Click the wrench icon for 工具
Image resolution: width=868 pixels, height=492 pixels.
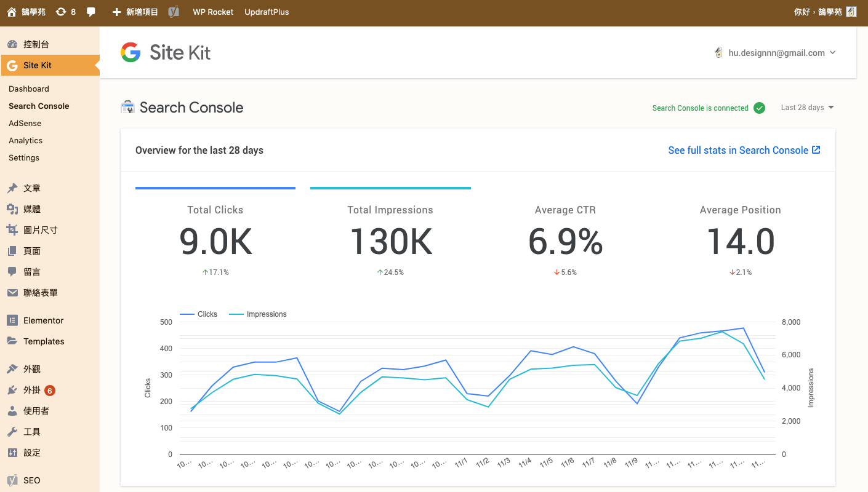(x=12, y=432)
